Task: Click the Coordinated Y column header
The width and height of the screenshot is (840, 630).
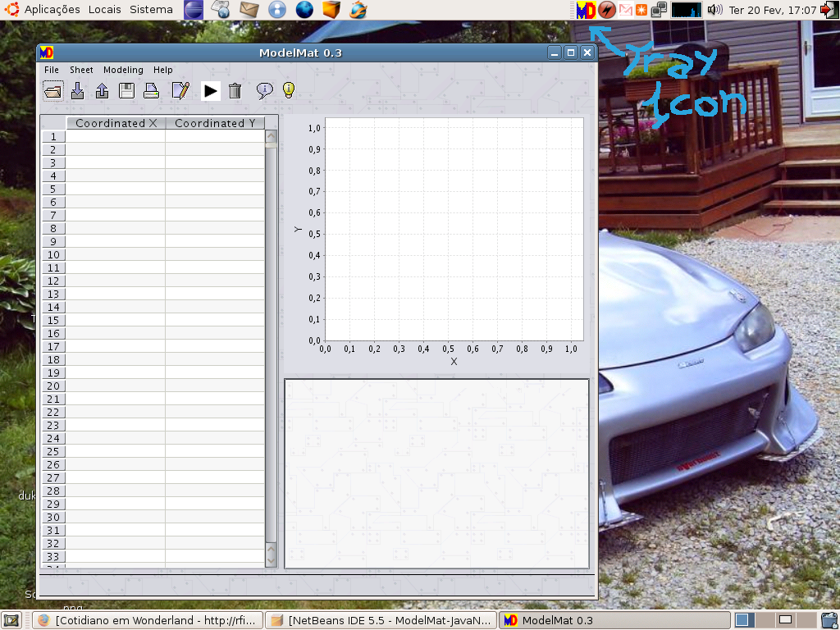Action: [x=216, y=123]
